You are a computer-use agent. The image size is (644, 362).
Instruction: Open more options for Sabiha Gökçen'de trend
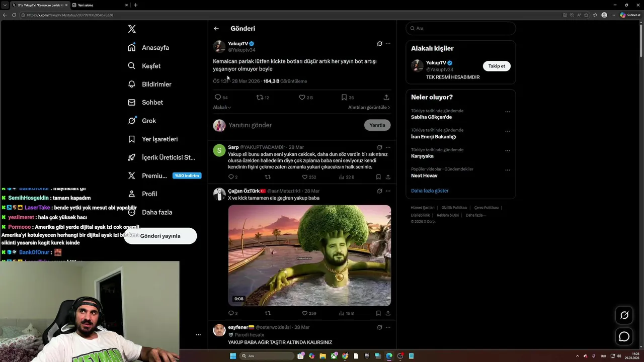pos(507,112)
